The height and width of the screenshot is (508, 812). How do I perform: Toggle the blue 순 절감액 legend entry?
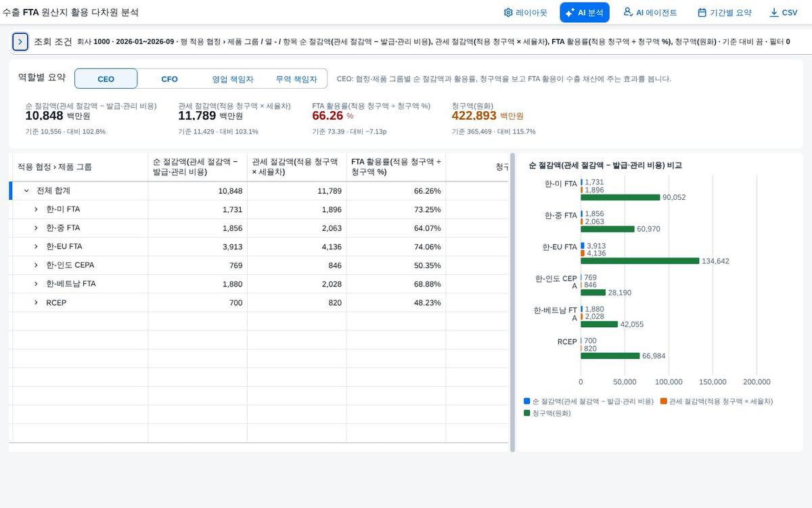(x=588, y=401)
